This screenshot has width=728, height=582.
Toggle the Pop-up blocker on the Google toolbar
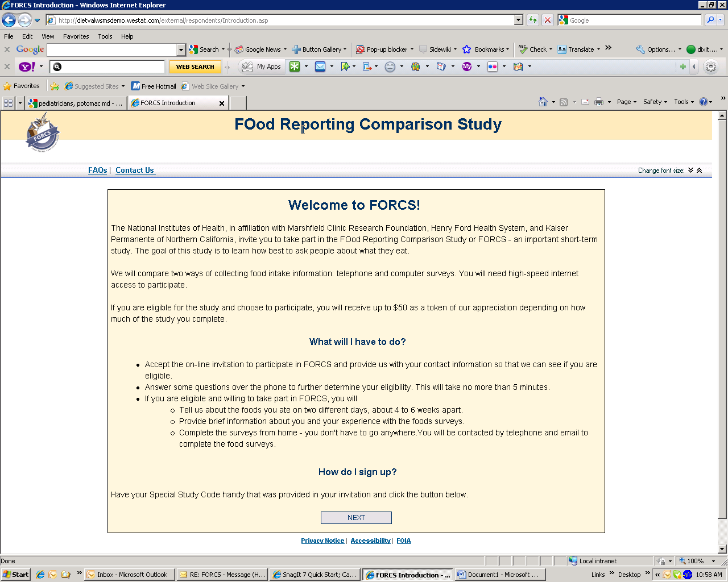pyautogui.click(x=382, y=49)
